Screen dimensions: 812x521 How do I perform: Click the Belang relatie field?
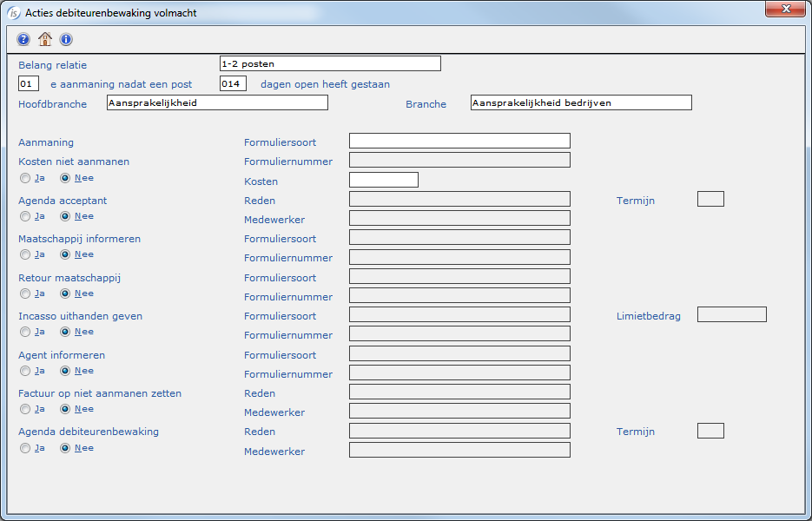tap(330, 63)
